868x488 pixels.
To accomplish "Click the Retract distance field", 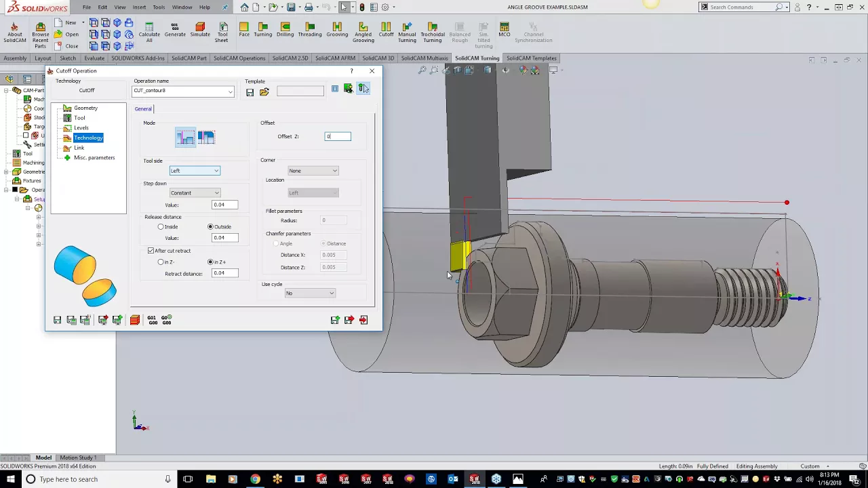I will pyautogui.click(x=224, y=273).
